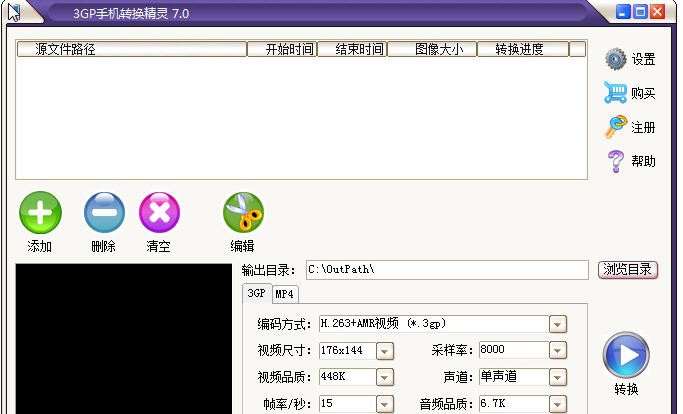Click the 编辑 edit label text
683x414 pixels.
243,246
